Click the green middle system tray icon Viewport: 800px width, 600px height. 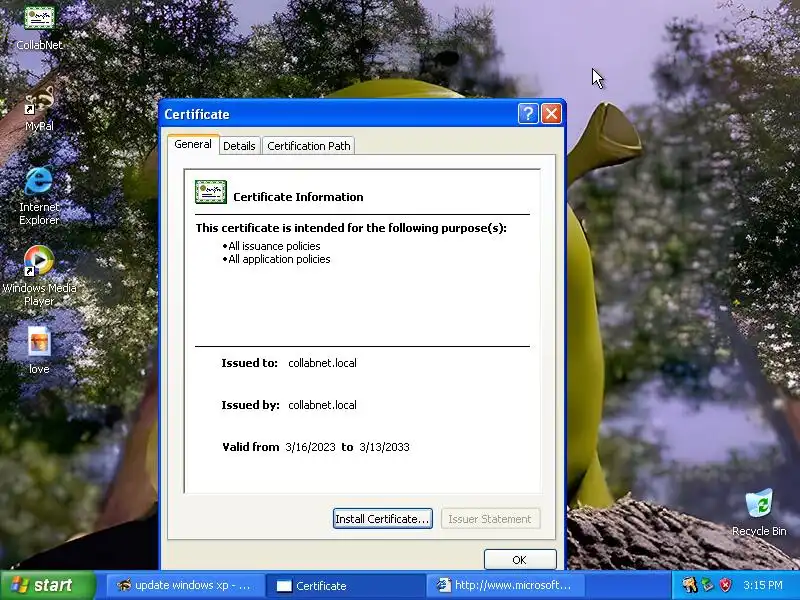(x=708, y=585)
